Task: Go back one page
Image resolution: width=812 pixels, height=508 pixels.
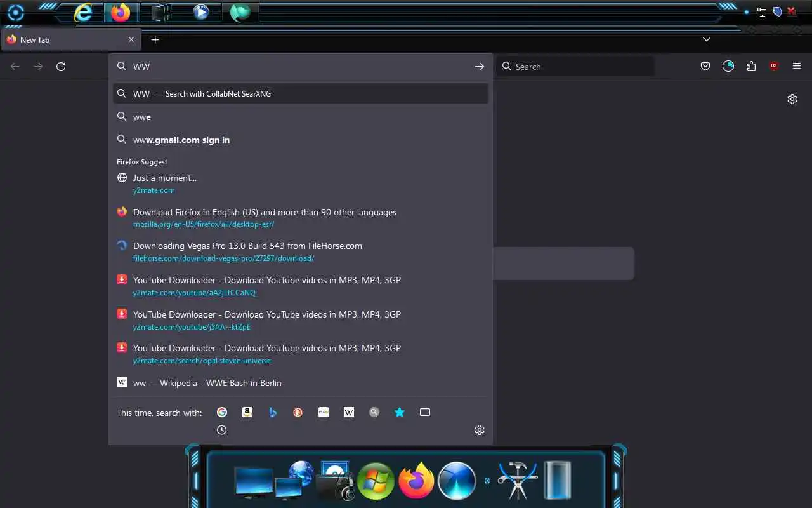Action: pos(15,67)
